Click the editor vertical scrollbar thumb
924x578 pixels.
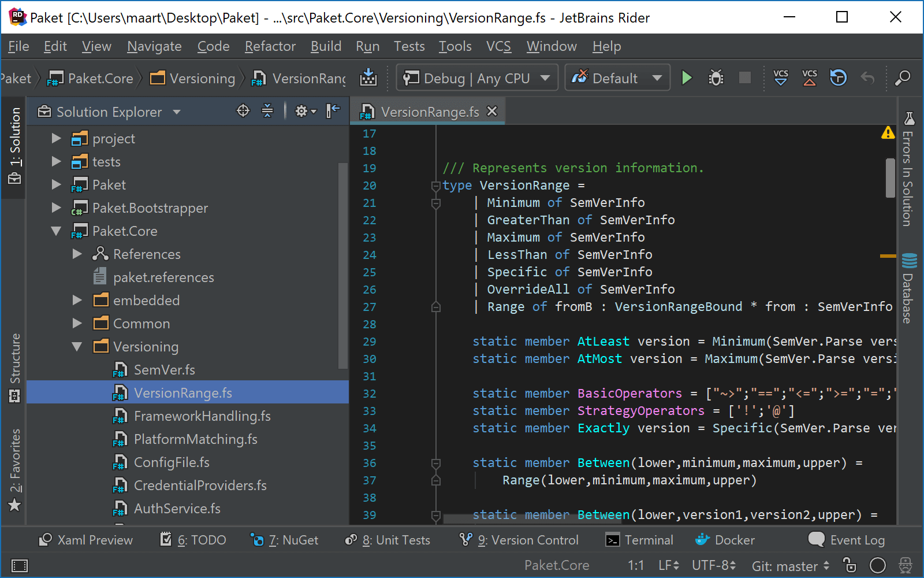click(x=891, y=177)
